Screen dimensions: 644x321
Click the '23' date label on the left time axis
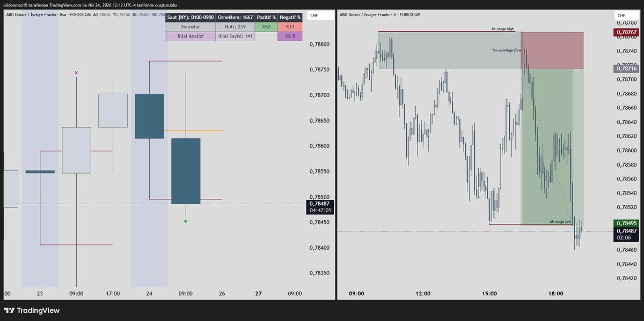click(x=40, y=294)
